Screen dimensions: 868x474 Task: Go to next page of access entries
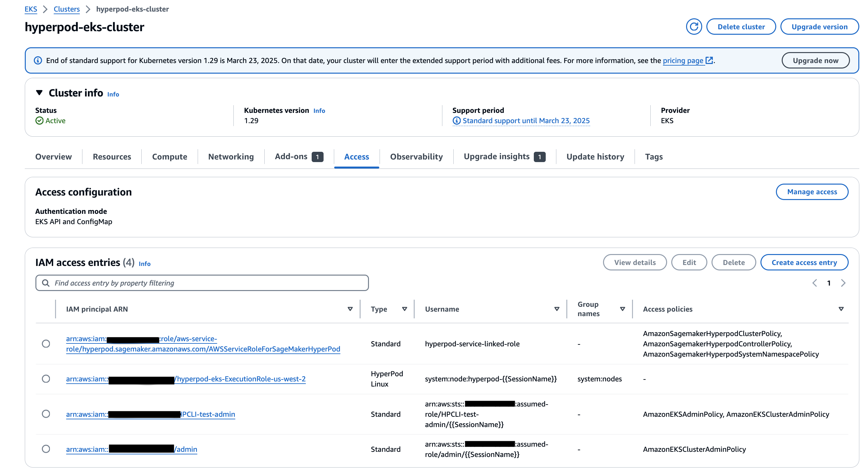pyautogui.click(x=843, y=283)
